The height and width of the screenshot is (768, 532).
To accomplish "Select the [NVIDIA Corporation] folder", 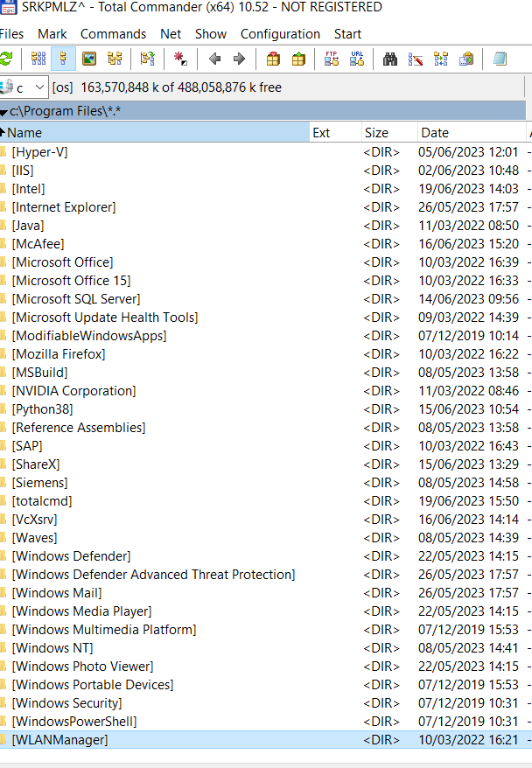I will click(74, 391).
